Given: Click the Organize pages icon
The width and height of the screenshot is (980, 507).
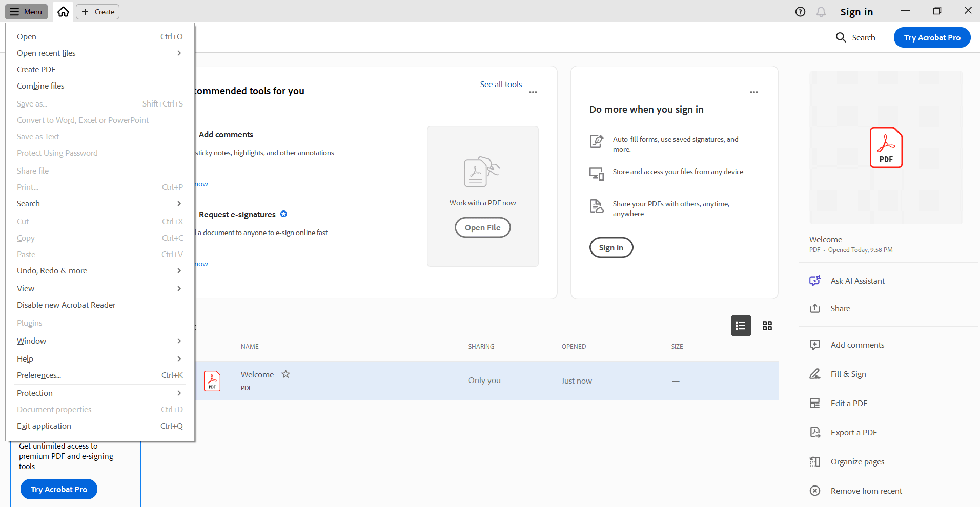Looking at the screenshot, I should [815, 461].
